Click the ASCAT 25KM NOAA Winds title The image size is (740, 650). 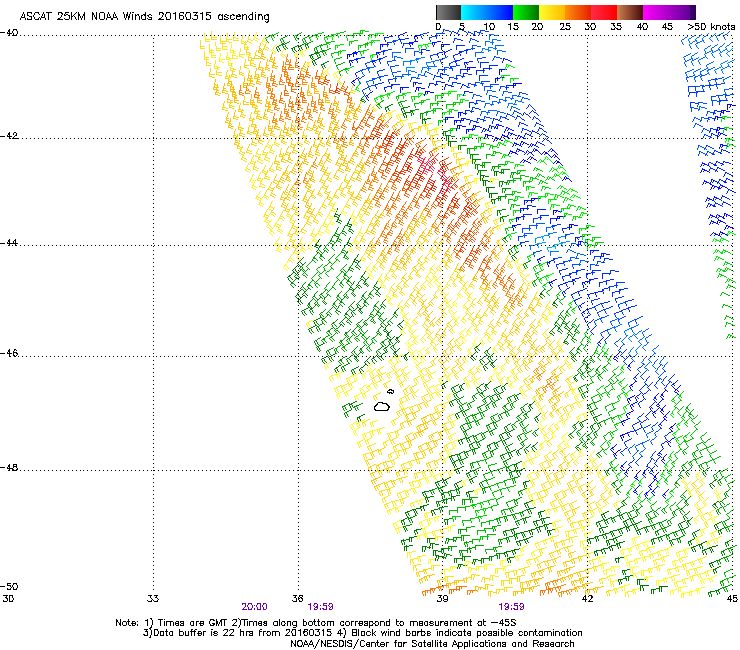pyautogui.click(x=144, y=17)
